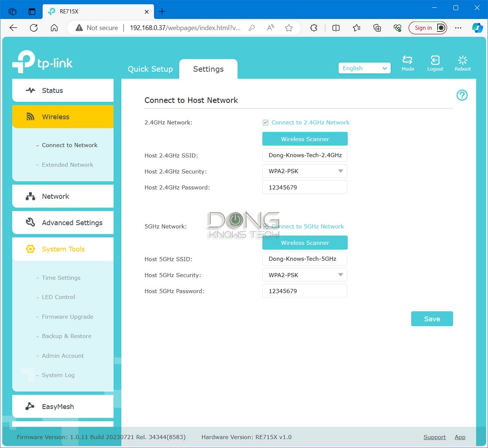Close the RE715X browser tab
The image size is (488, 448).
147,11
